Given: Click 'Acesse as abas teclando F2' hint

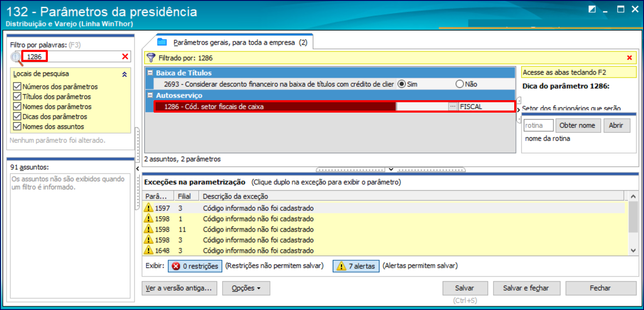Looking at the screenshot, I should tap(565, 72).
